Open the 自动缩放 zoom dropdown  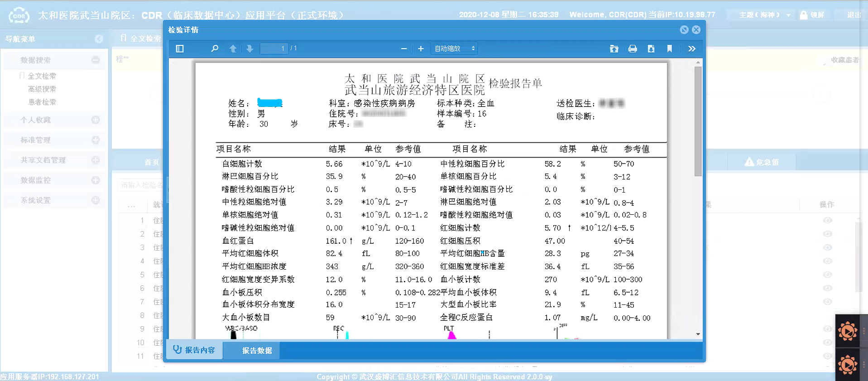point(454,48)
